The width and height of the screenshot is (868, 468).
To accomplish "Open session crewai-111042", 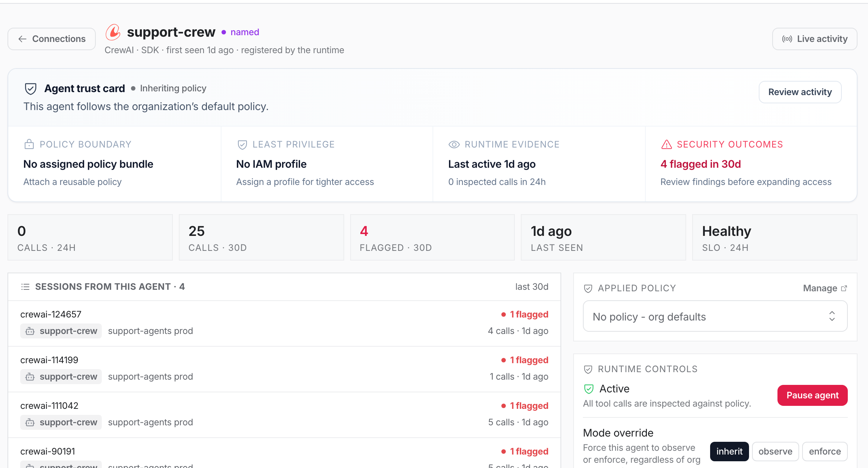I will (284, 415).
